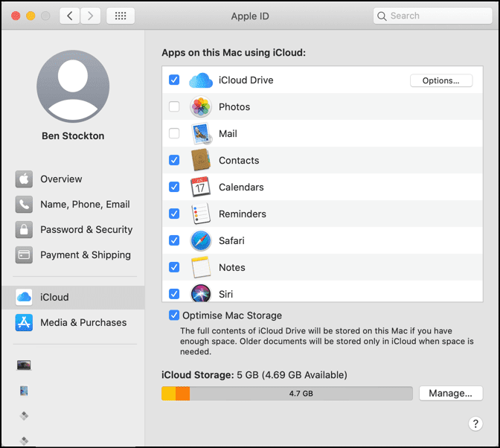Go forward with the right arrow button
The height and width of the screenshot is (448, 500).
pos(91,16)
